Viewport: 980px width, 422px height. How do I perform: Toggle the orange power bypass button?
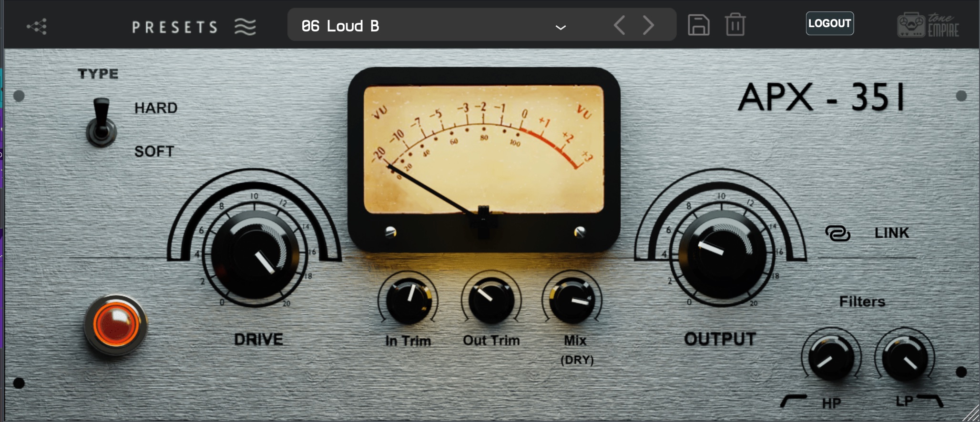coord(116,324)
